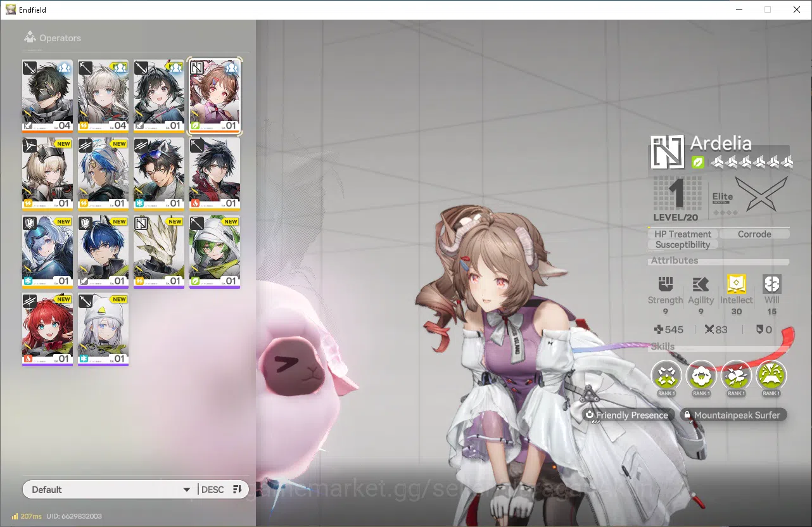This screenshot has width=812, height=527.
Task: Click the network signal bars icon
Action: click(x=15, y=516)
